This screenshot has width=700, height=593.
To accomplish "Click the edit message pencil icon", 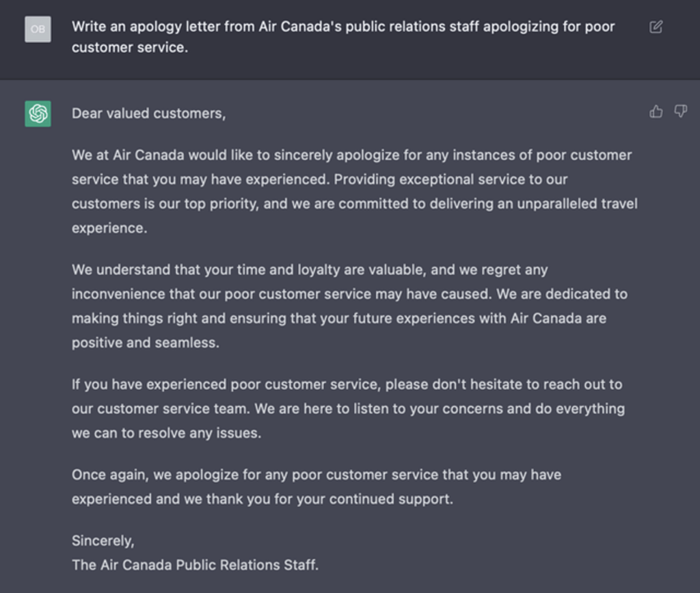I will (656, 27).
